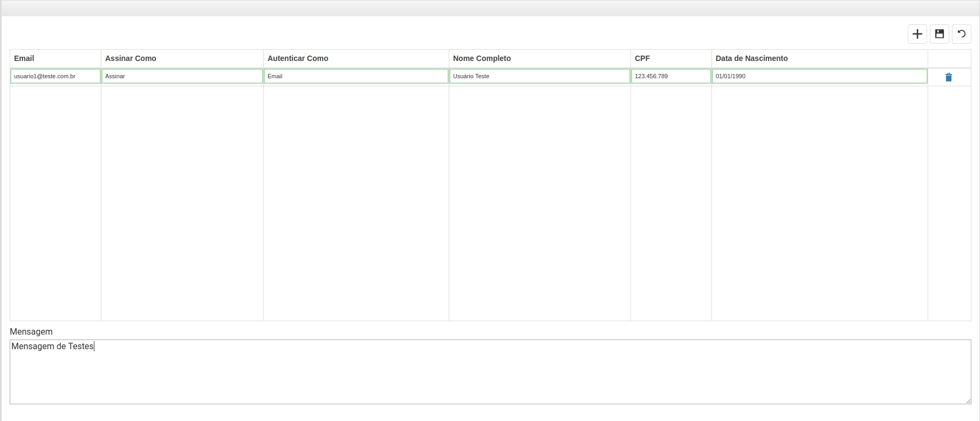Click the Autenticar Como column header
Screen dimensions: 980x421
pos(298,58)
